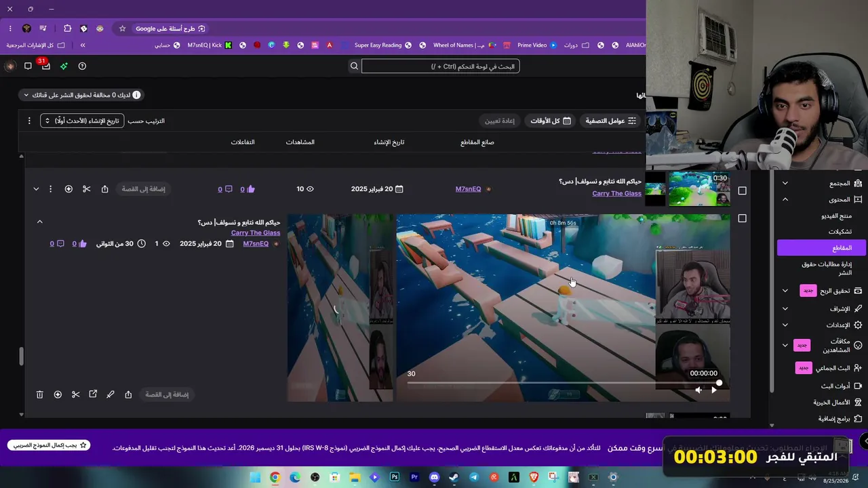Open the M7snEQ creator link in the 10-views row
The image size is (868, 488).
[x=468, y=189]
